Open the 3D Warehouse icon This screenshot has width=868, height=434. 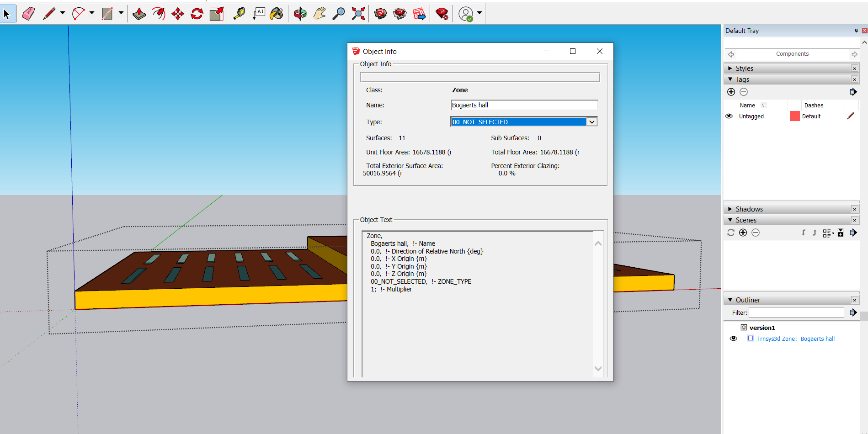380,14
